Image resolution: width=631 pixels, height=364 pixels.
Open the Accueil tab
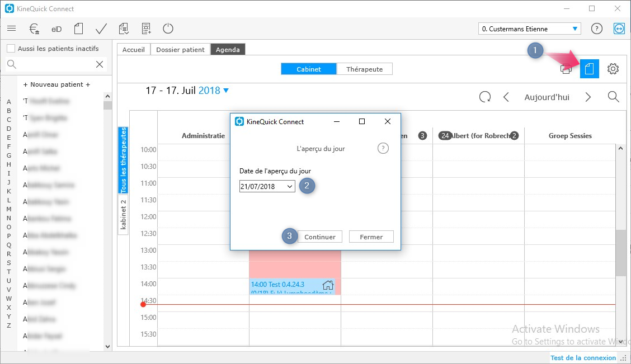point(133,49)
